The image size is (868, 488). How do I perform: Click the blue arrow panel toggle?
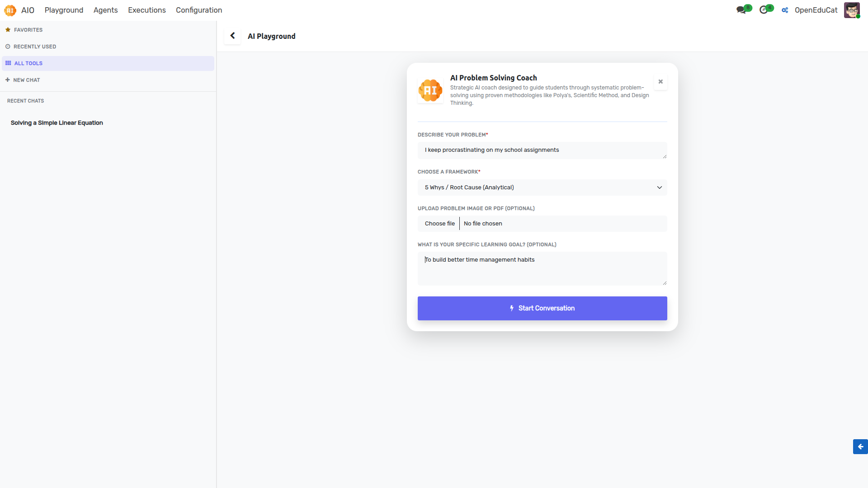tap(860, 446)
